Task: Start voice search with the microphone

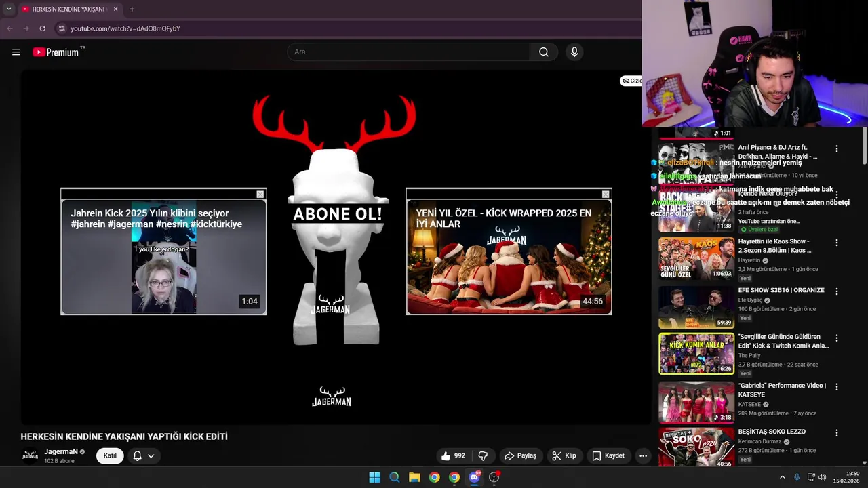Action: tap(574, 52)
